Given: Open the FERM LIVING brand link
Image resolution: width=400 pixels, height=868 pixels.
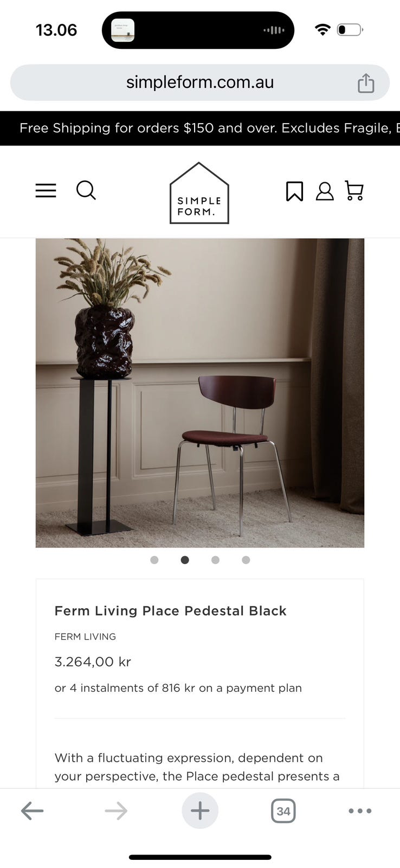Looking at the screenshot, I should click(x=85, y=636).
